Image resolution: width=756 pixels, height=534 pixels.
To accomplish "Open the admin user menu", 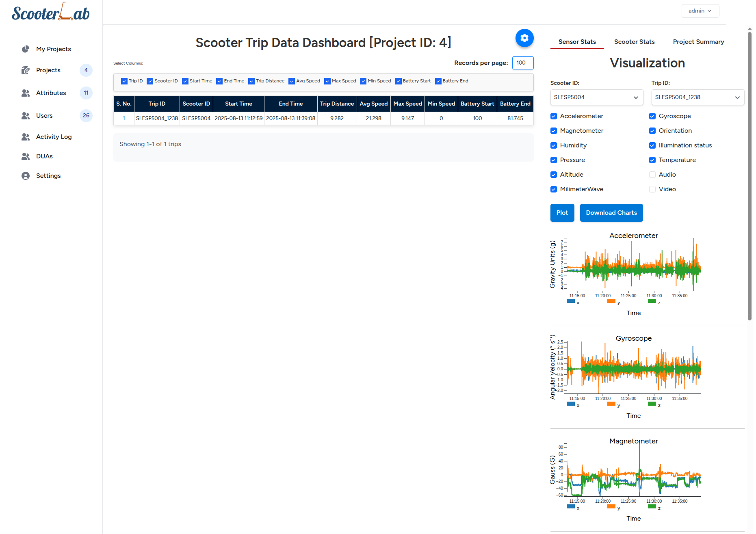I will [700, 11].
